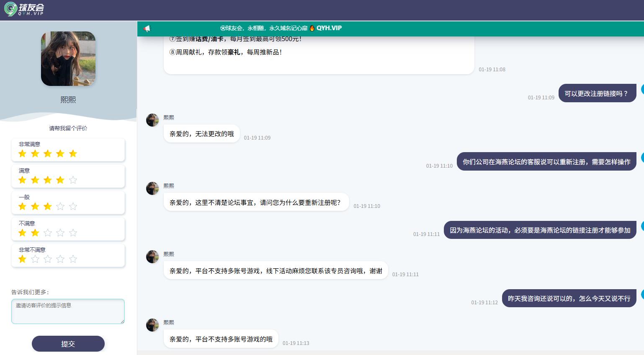Click agent avatar beside 线下活动 message

(x=152, y=257)
